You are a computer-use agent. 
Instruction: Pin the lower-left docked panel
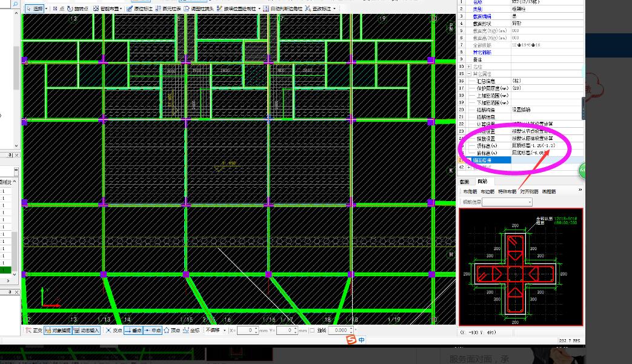10,292
